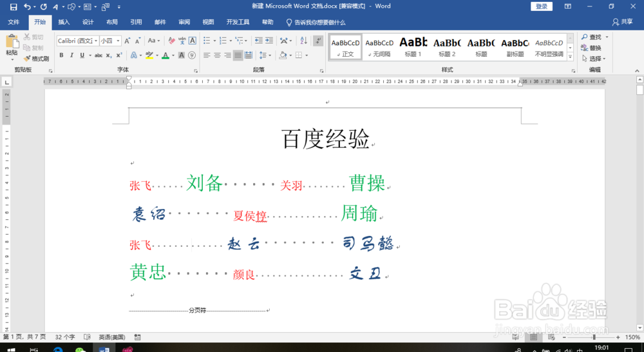
Task: Expand the borders dropdown arrow
Action: point(307,55)
